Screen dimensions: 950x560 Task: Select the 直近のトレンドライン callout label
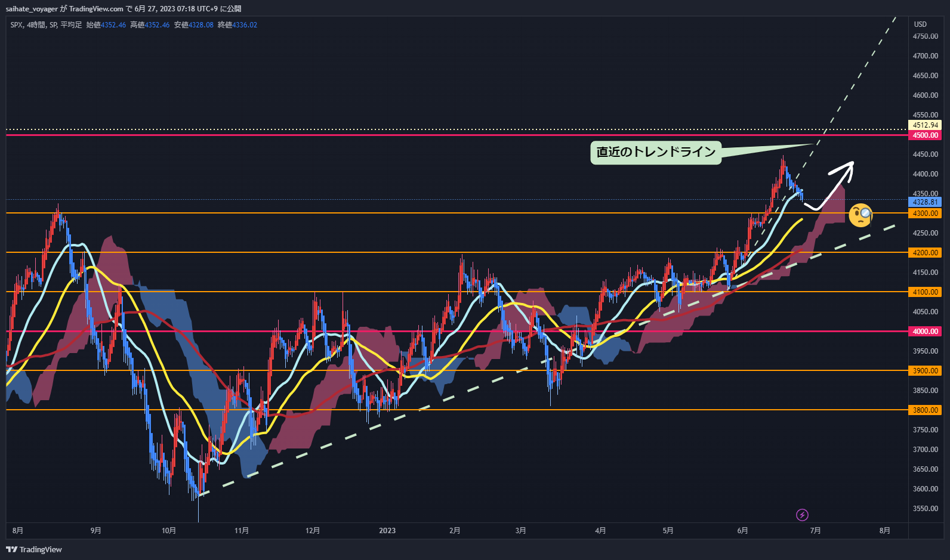[656, 152]
